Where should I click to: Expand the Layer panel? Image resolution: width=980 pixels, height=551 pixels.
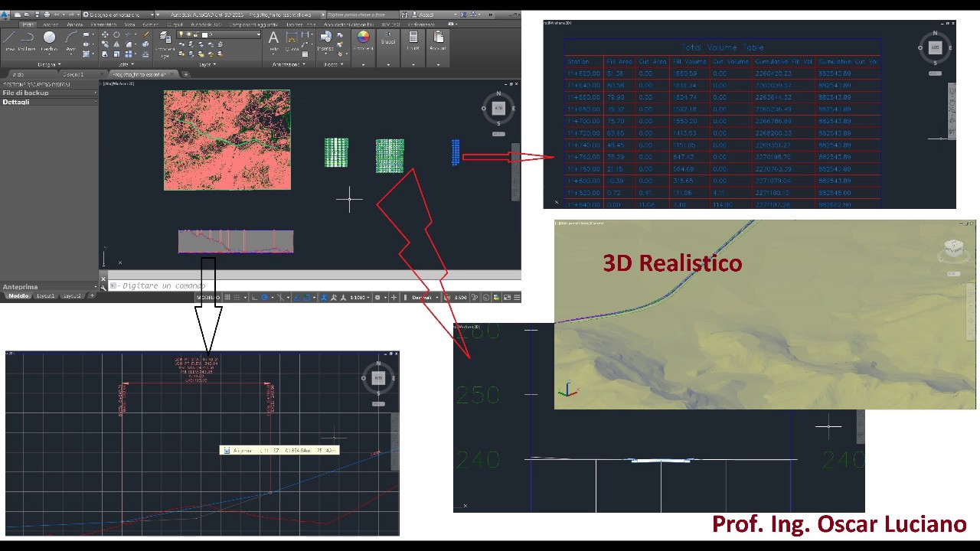coord(207,64)
